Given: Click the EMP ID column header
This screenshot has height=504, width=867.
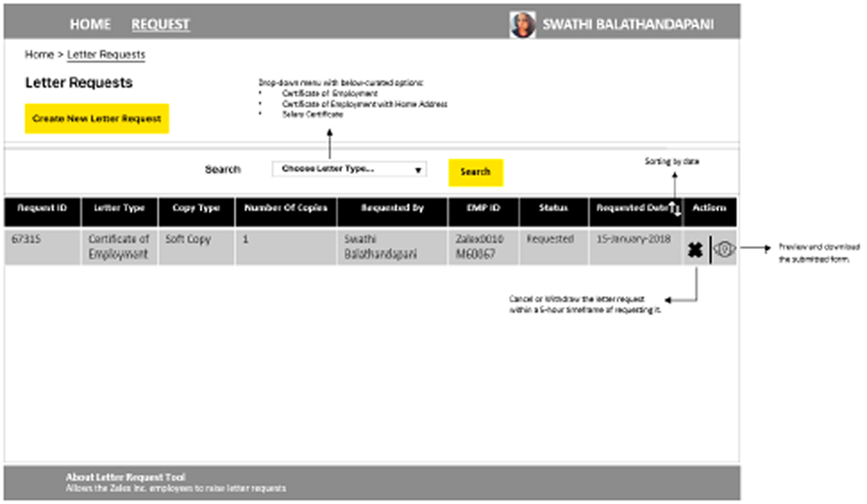Looking at the screenshot, I should 483,212.
